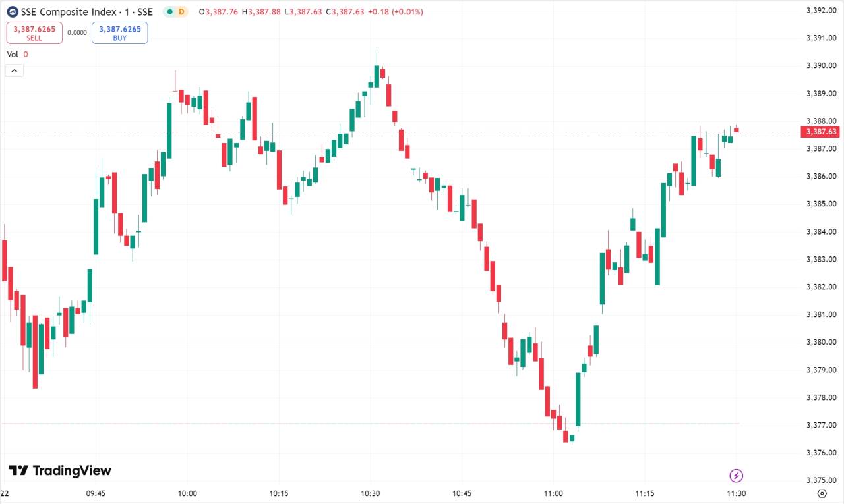
Task: Click the 0.0000 spread value
Action: point(77,32)
